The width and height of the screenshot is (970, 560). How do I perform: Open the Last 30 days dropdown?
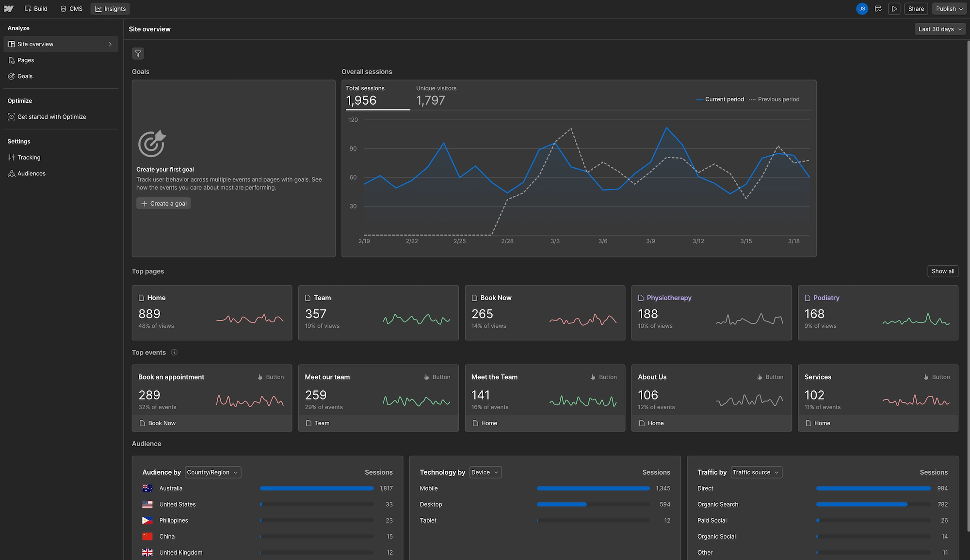click(939, 29)
